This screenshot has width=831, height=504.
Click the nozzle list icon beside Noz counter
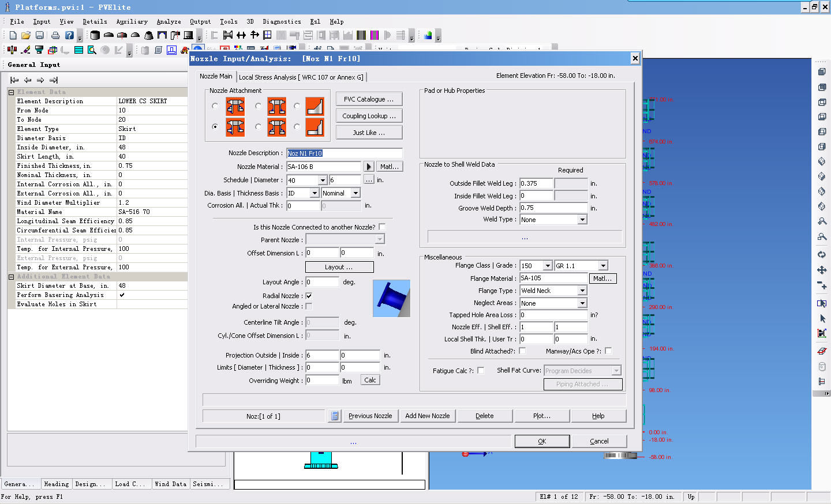point(334,415)
